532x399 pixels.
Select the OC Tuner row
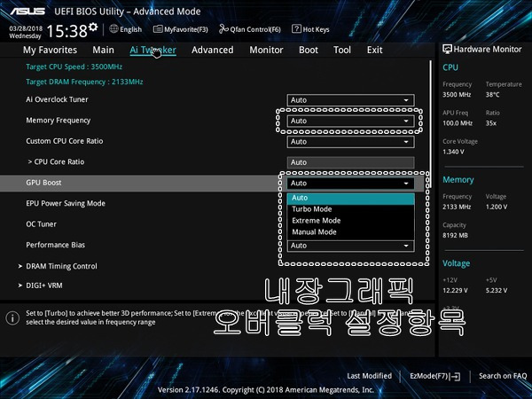pyautogui.click(x=41, y=224)
